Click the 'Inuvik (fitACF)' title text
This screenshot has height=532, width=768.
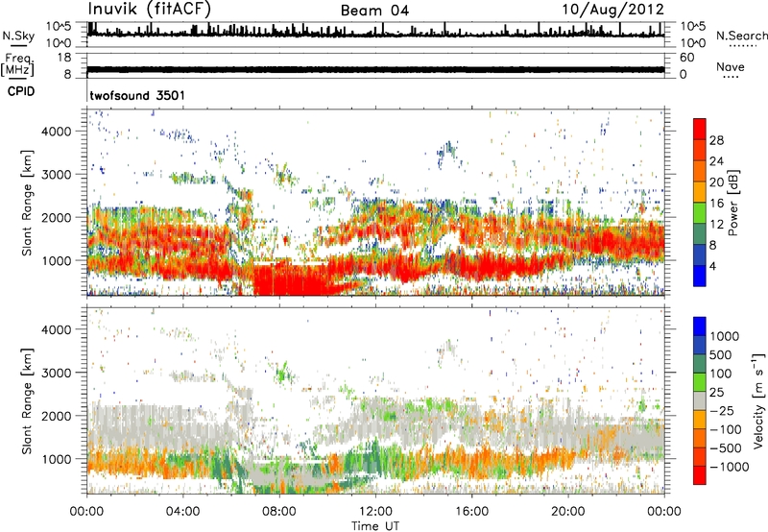[x=150, y=10]
